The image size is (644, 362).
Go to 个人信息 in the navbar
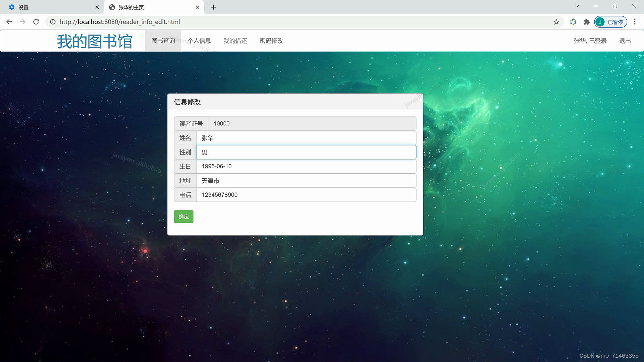click(199, 41)
